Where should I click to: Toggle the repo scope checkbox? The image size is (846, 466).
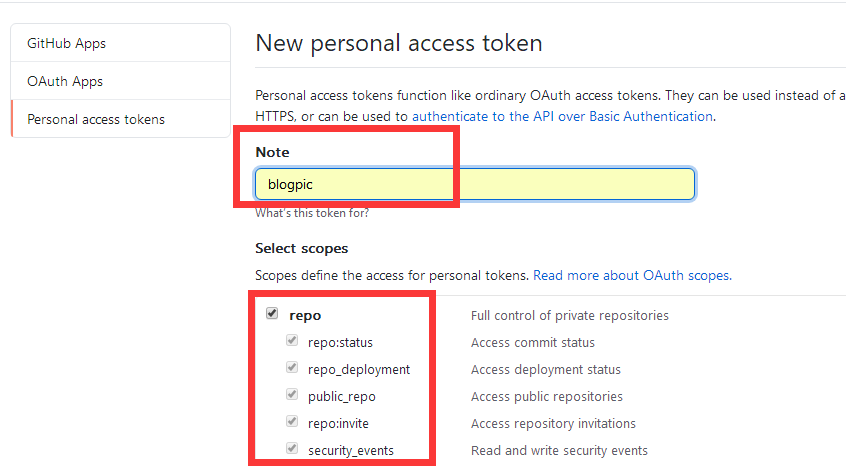coord(272,313)
